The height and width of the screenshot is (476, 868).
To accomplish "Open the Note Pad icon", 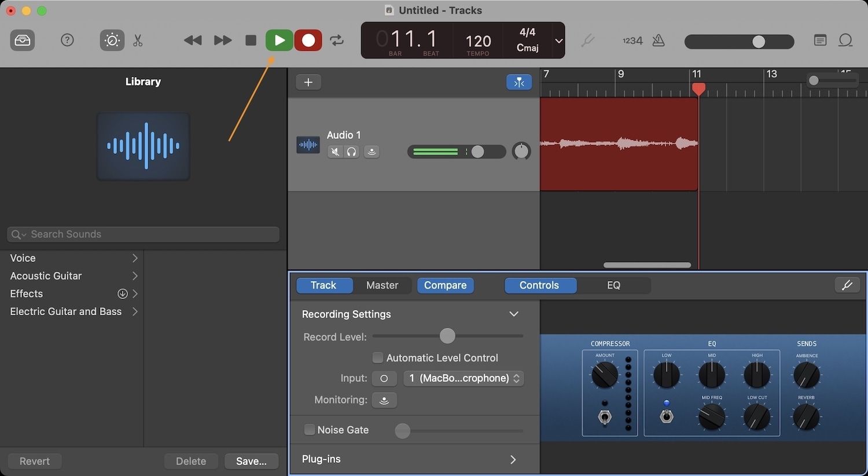I will (x=820, y=40).
